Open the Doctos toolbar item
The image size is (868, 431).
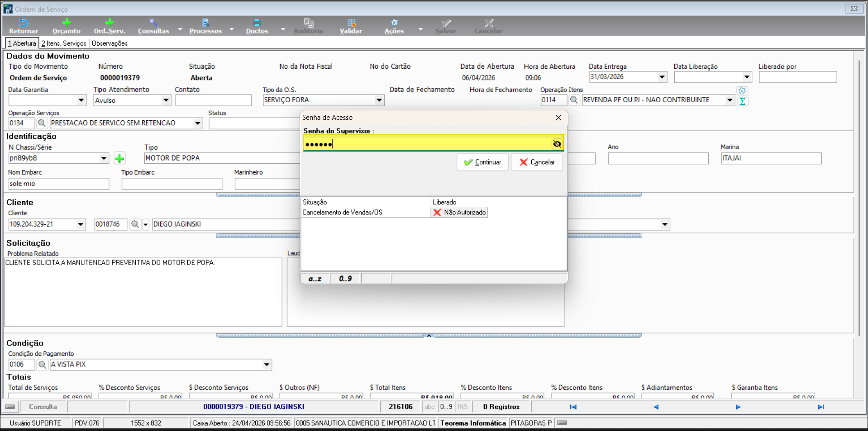pyautogui.click(x=257, y=26)
